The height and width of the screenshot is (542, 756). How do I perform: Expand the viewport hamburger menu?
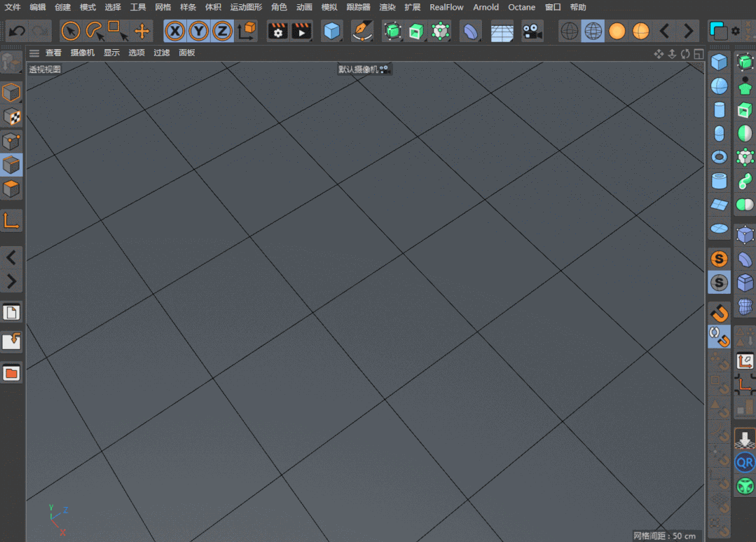click(34, 53)
